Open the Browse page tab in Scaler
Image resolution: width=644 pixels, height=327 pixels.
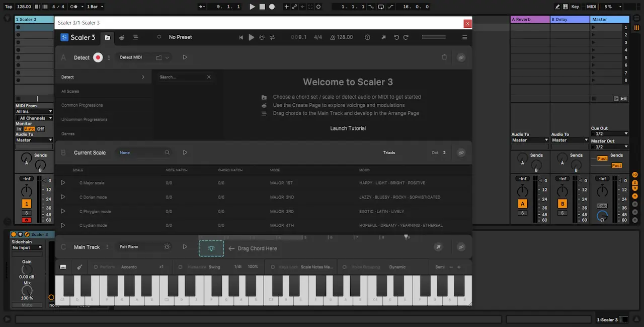(x=107, y=37)
